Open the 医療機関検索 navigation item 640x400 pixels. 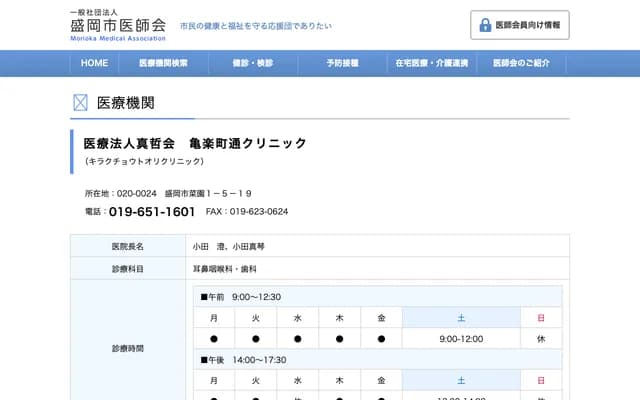(164, 63)
